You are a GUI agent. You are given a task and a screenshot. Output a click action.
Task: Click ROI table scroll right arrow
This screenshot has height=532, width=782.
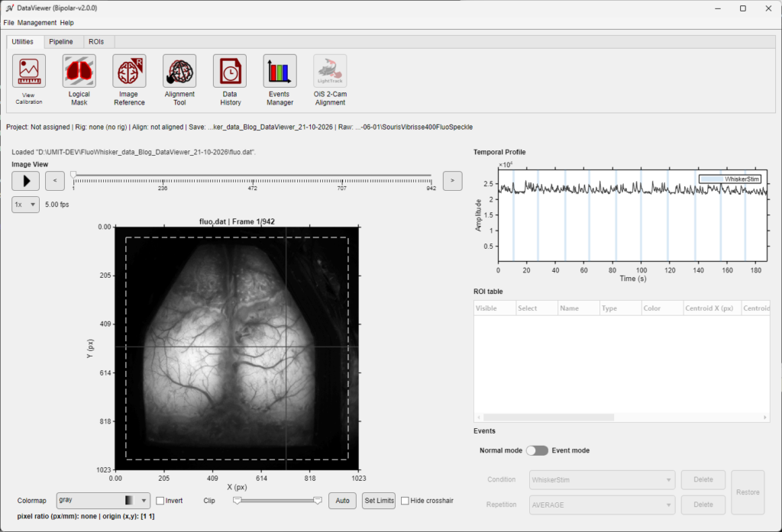[765, 418]
